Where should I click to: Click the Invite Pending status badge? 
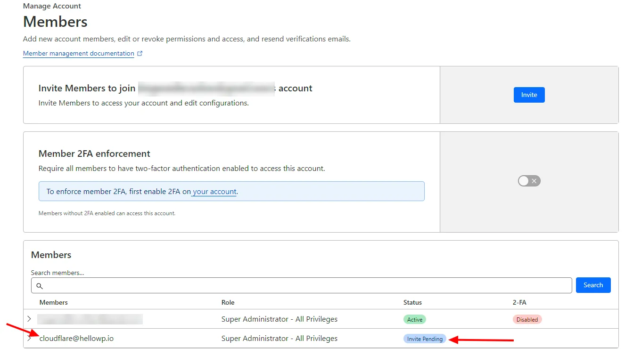click(425, 339)
